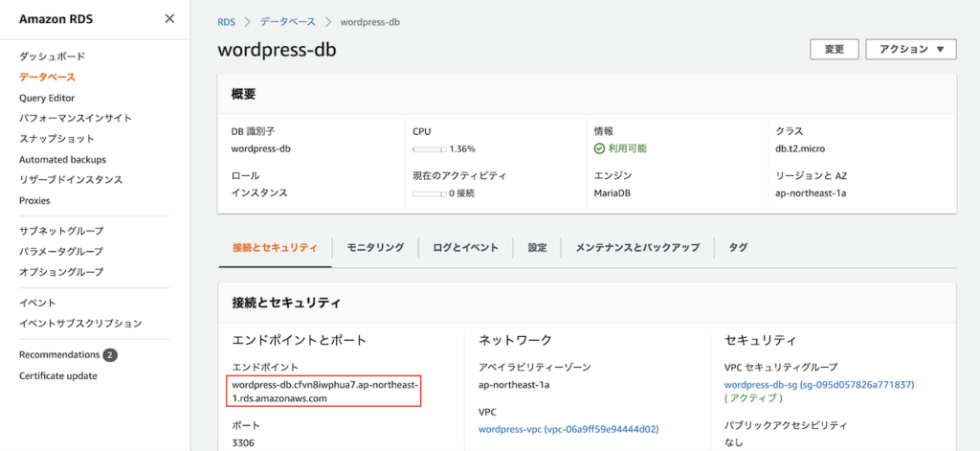Click the Recommendations count badge
Viewport: 980px width, 451px height.
point(111,355)
